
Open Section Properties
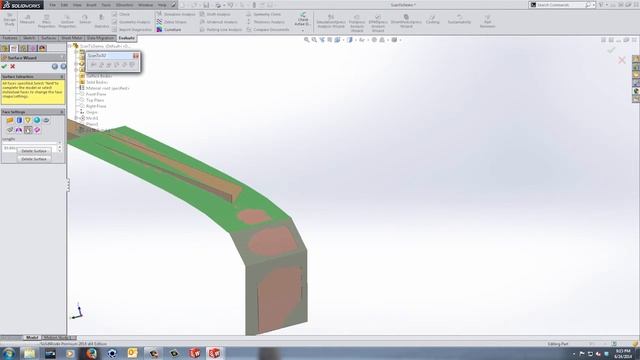[67, 21]
